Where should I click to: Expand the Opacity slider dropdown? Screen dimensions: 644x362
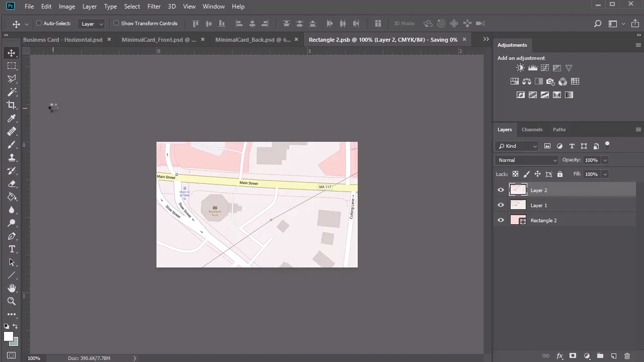pyautogui.click(x=605, y=160)
